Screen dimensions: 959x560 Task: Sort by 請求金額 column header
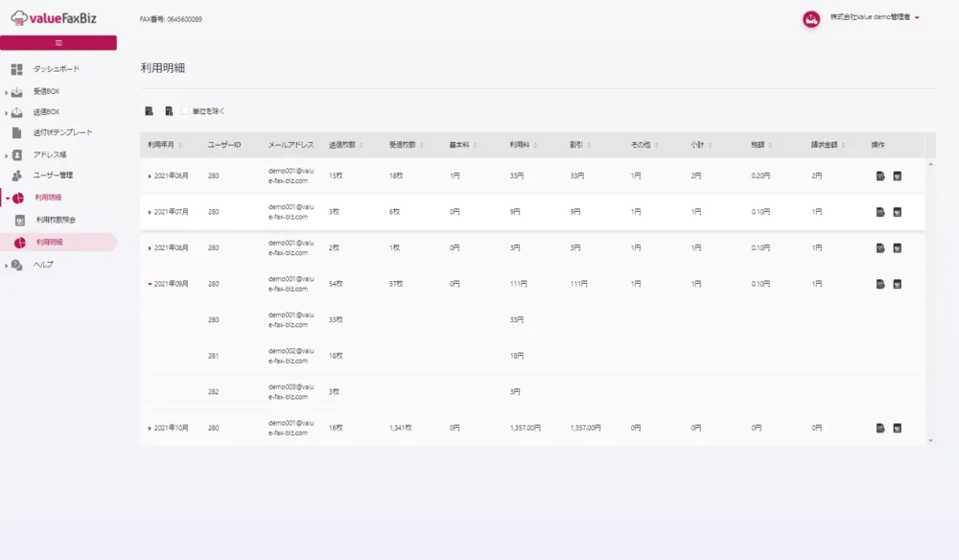point(829,145)
